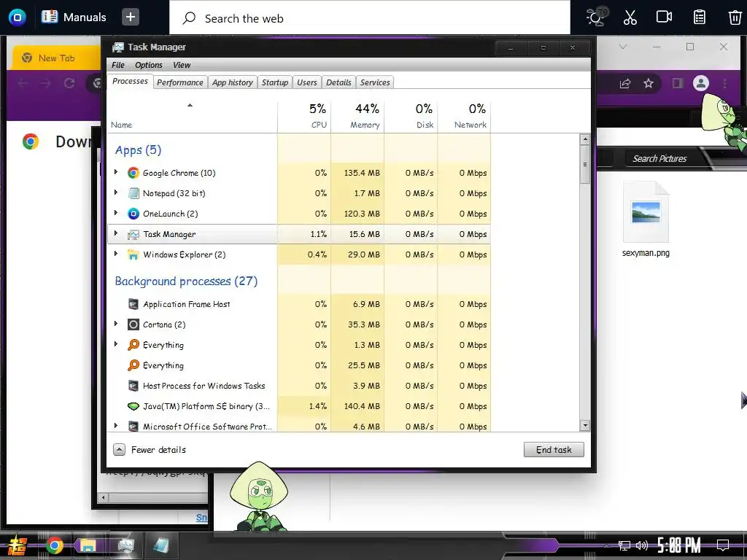Click the Application Frame Host icon

[133, 304]
